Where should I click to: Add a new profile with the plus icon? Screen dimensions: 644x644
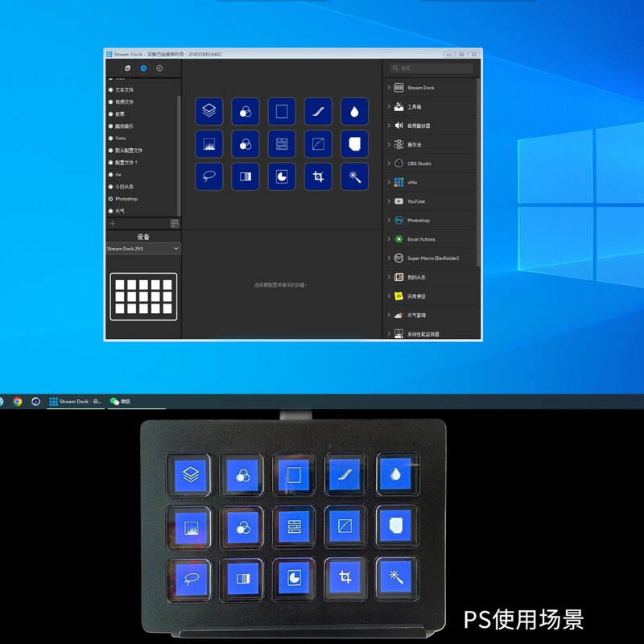click(x=113, y=224)
